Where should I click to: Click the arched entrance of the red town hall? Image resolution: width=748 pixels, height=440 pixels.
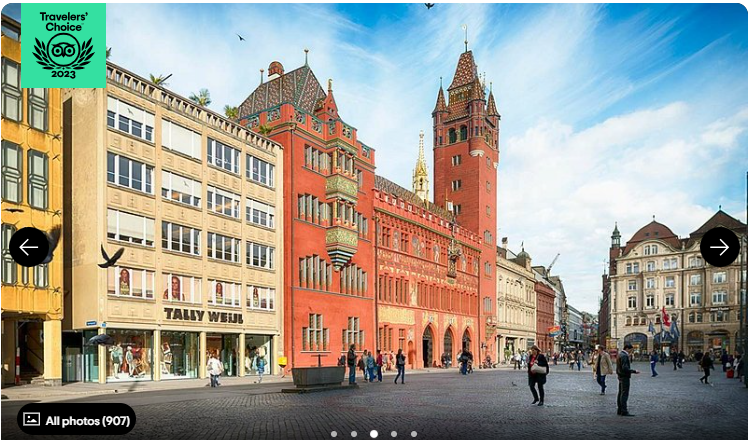pyautogui.click(x=428, y=346)
